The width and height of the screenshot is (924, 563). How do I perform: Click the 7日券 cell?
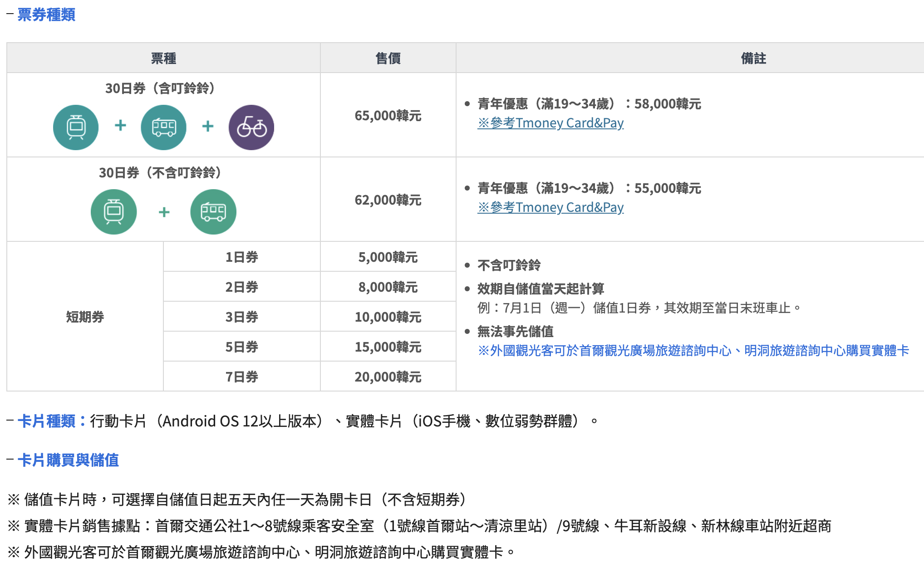click(x=241, y=377)
